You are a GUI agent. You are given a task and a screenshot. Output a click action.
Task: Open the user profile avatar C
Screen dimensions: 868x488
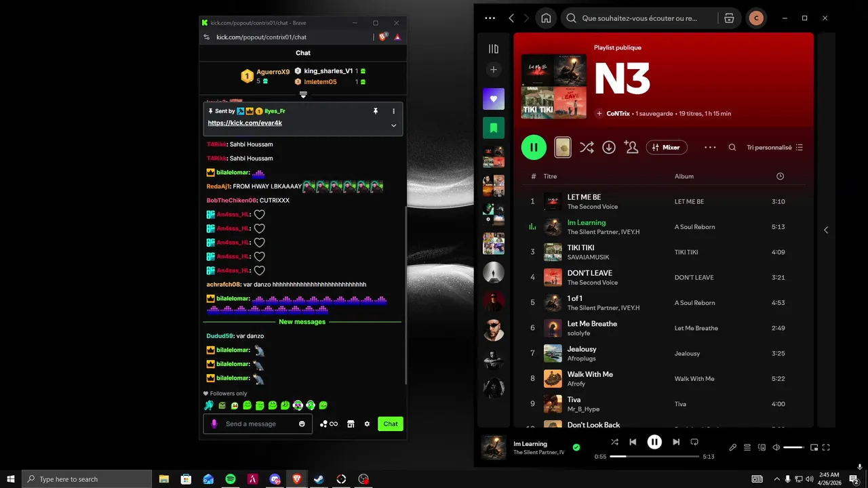coord(756,18)
